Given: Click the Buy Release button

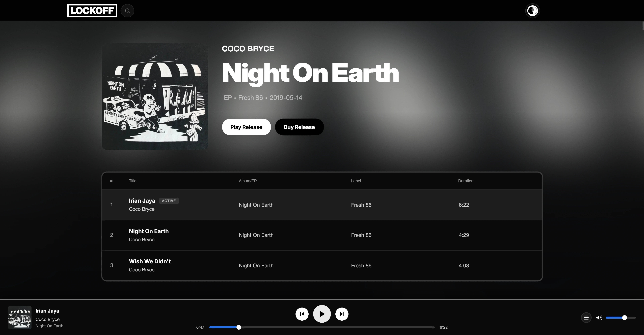Looking at the screenshot, I should tap(299, 127).
